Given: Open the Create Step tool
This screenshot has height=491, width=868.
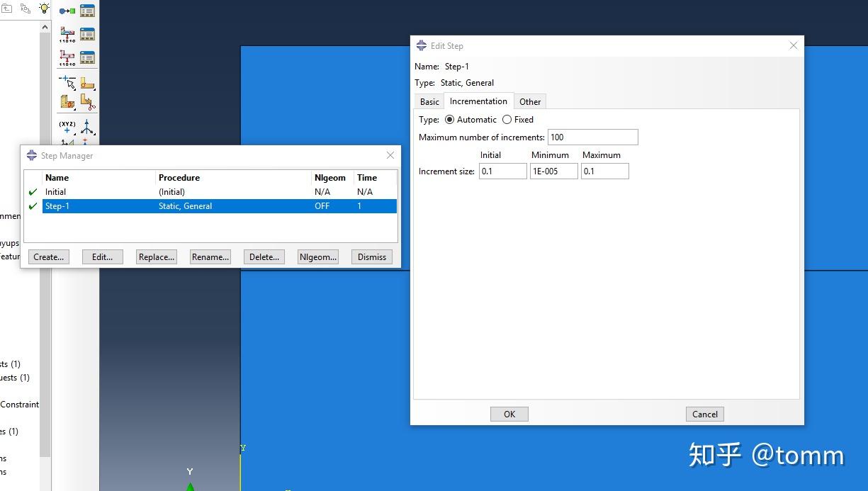Looking at the screenshot, I should coord(68,11).
